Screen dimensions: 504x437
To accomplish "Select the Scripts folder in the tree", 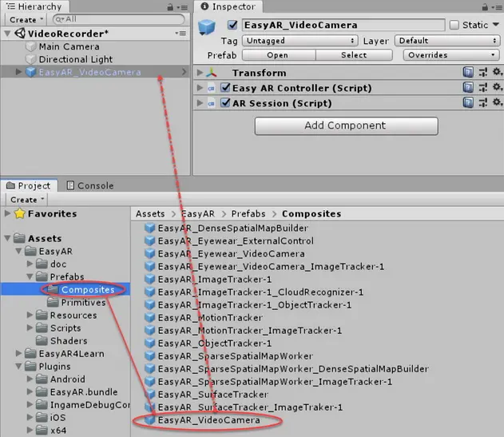I will [x=65, y=328].
